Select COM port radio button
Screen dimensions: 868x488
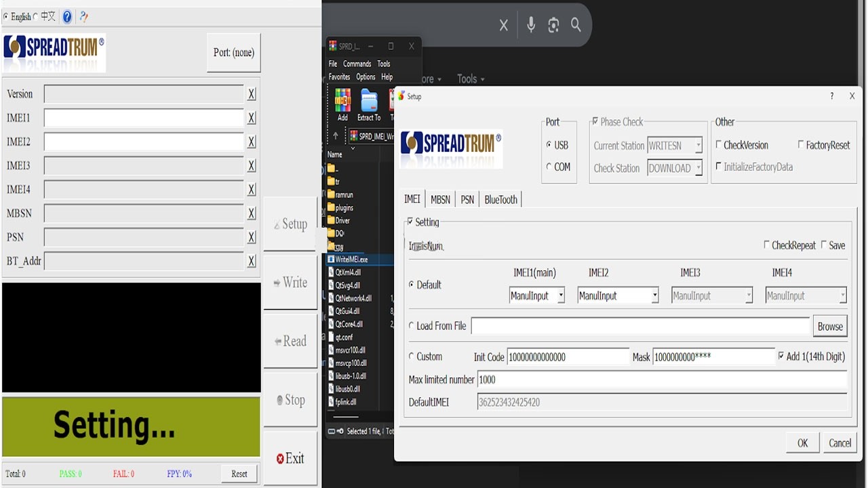[549, 167]
